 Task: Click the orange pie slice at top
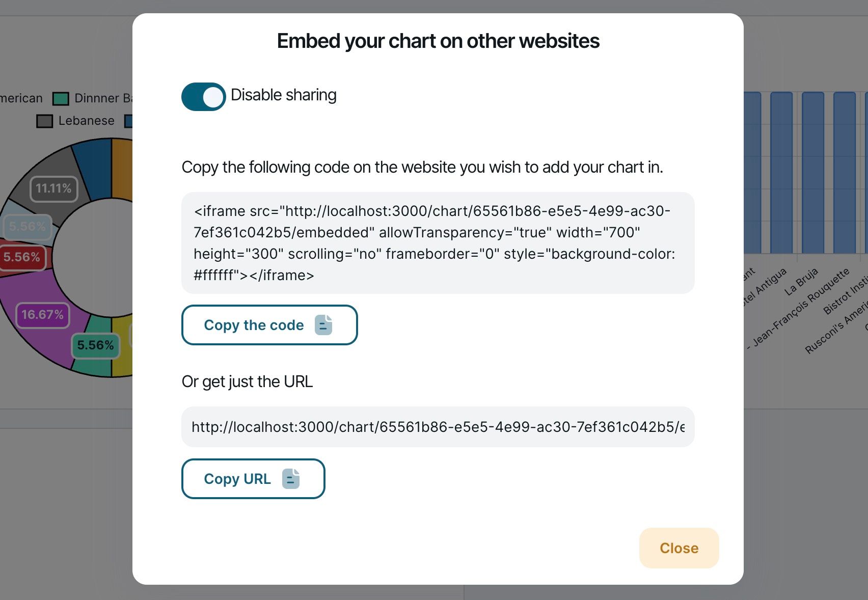coord(122,168)
